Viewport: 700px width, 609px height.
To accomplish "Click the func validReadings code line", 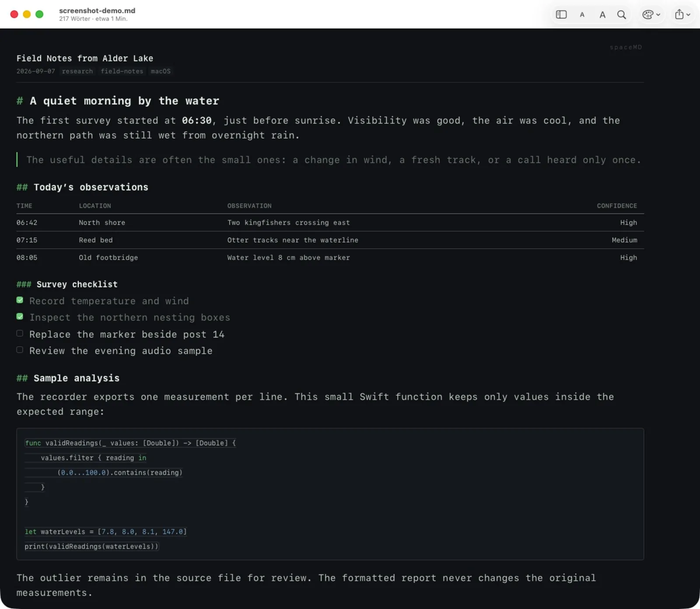I will click(x=130, y=443).
